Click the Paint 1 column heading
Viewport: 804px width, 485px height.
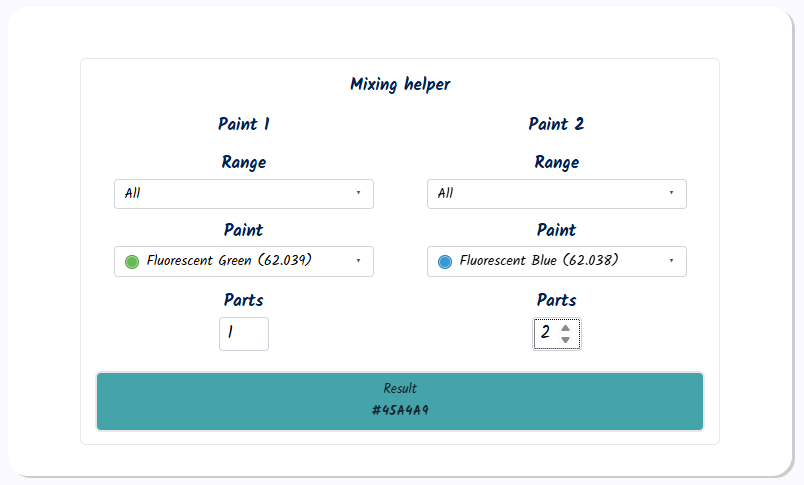[x=243, y=125]
